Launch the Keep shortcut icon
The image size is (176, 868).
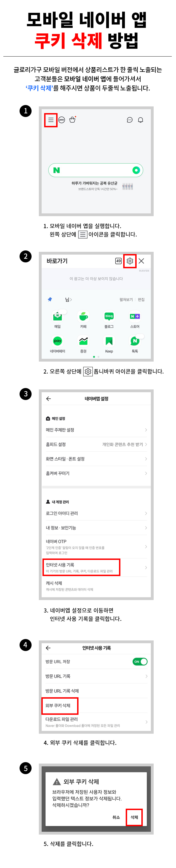coord(109,341)
